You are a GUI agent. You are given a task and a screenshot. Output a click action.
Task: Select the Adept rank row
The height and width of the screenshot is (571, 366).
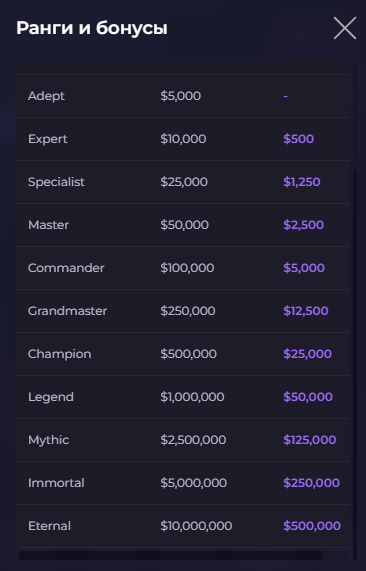pos(183,96)
